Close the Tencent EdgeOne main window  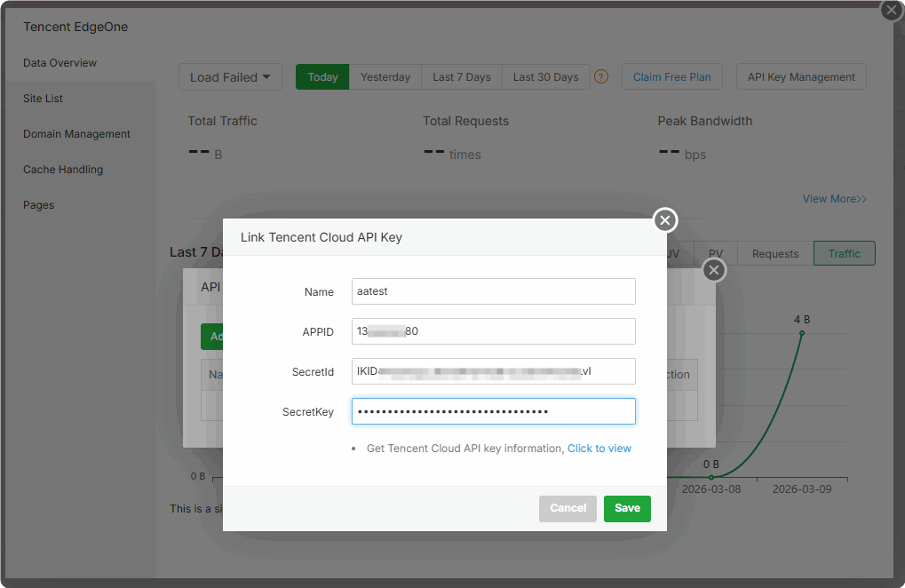coord(892,10)
